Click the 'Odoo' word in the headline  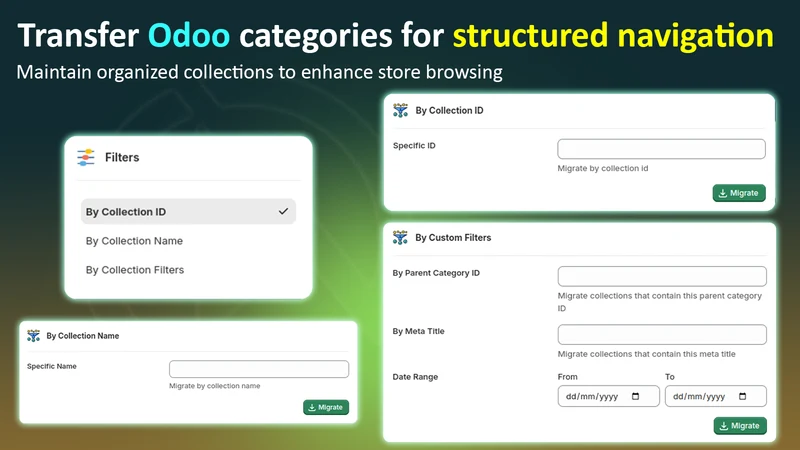pos(189,35)
